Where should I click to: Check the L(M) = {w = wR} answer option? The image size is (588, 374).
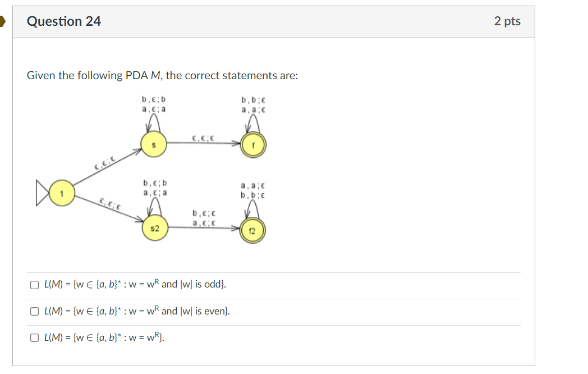click(33, 337)
